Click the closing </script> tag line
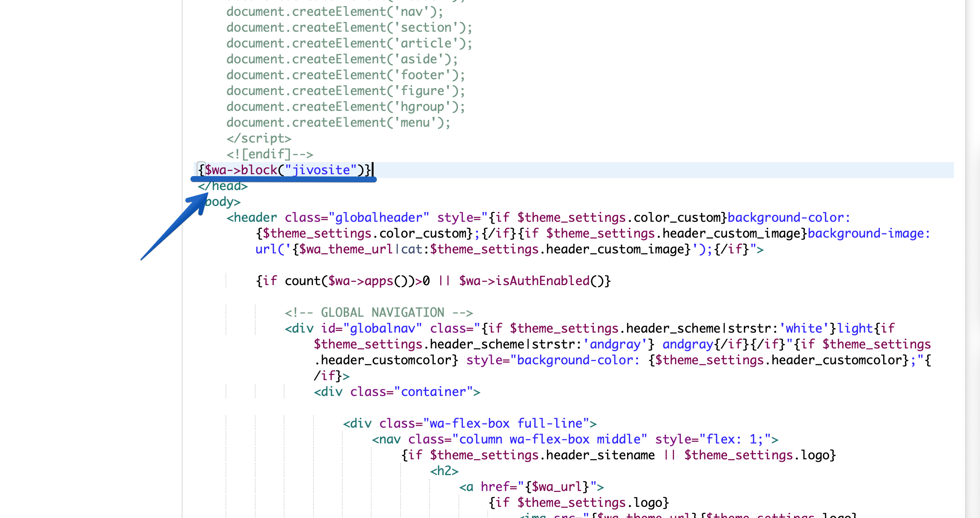This screenshot has width=980, height=518. 259,138
